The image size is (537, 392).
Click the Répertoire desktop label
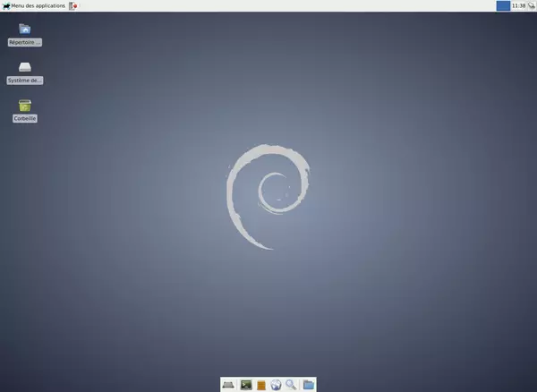25,42
